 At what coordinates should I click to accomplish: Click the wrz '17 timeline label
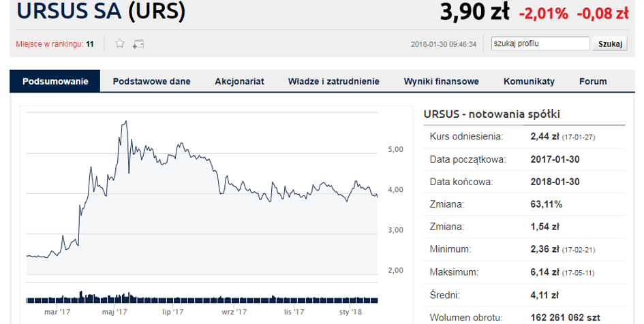click(x=234, y=312)
